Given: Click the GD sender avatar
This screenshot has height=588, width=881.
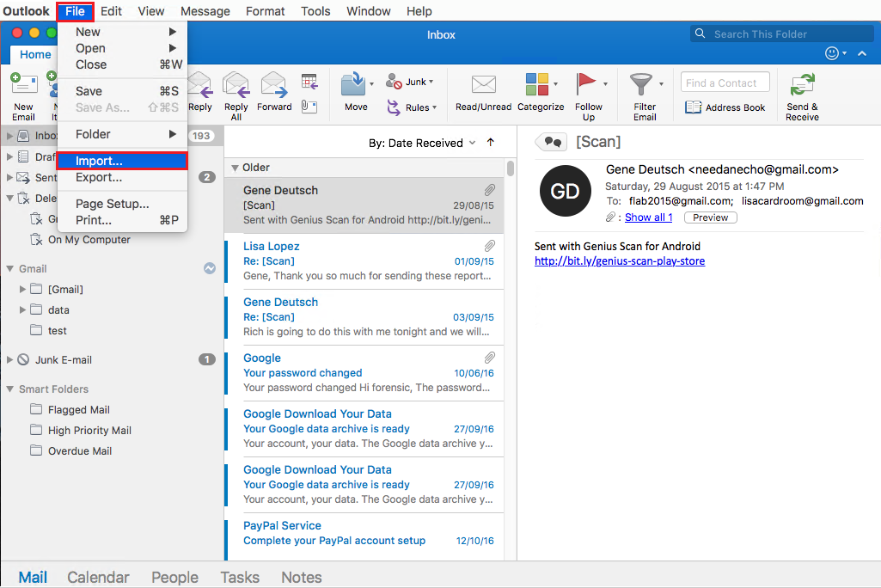Looking at the screenshot, I should pos(566,191).
